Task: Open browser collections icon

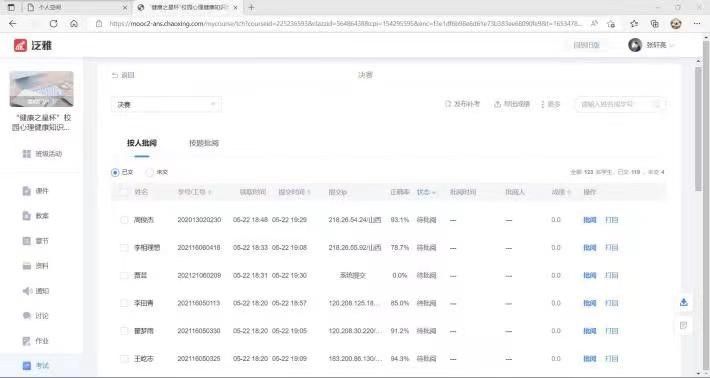Action: pyautogui.click(x=655, y=24)
